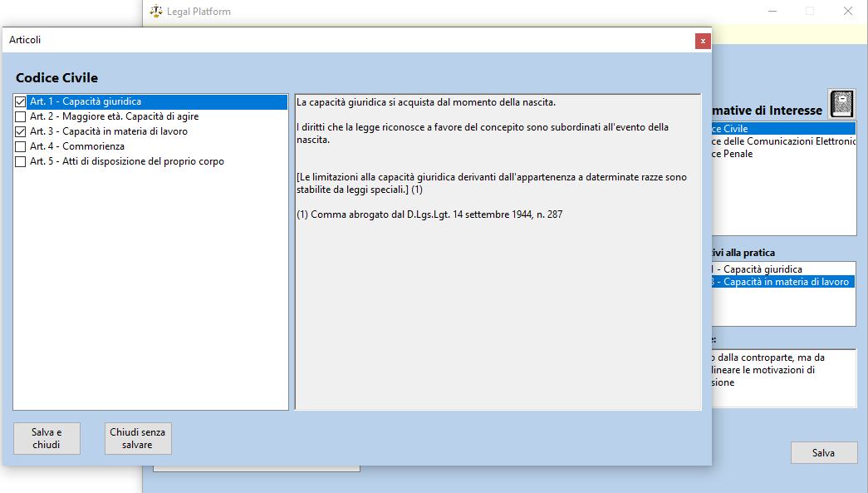Click the book icon beside Normative di Interesse
This screenshot has width=868, height=493.
pos(841,105)
